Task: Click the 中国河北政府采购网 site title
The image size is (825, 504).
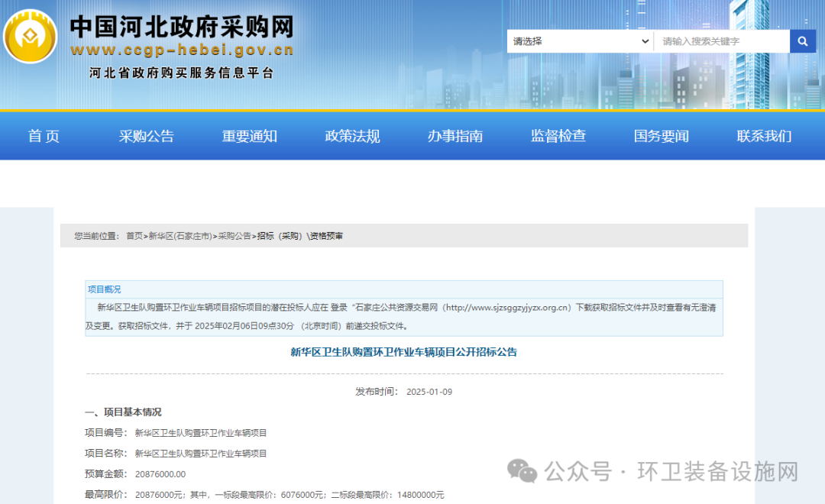Action: [x=182, y=26]
